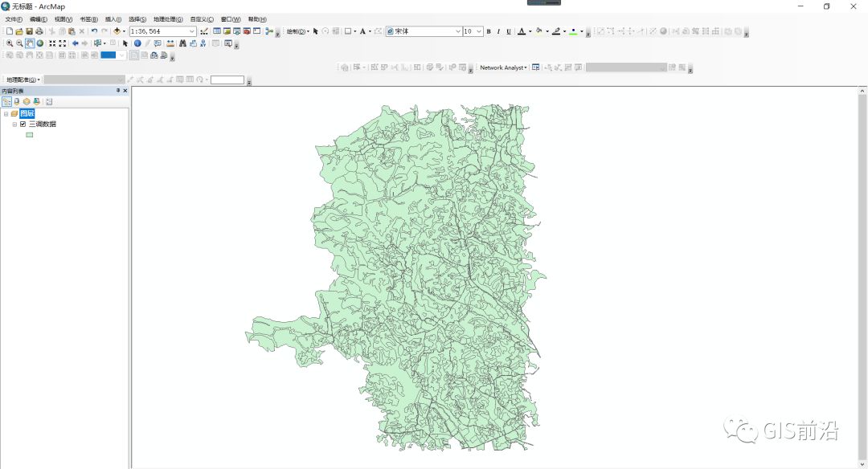
Task: Zoom to Full Extent globe icon
Action: [40, 43]
